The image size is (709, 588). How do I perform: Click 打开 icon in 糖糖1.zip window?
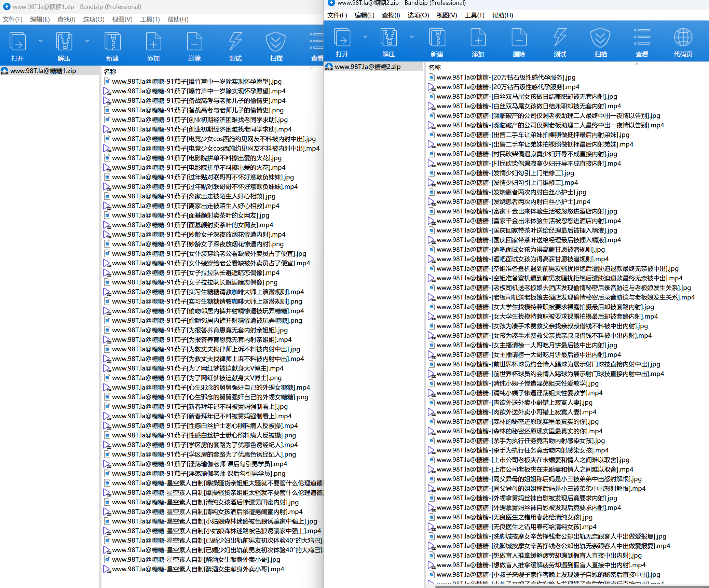(17, 41)
